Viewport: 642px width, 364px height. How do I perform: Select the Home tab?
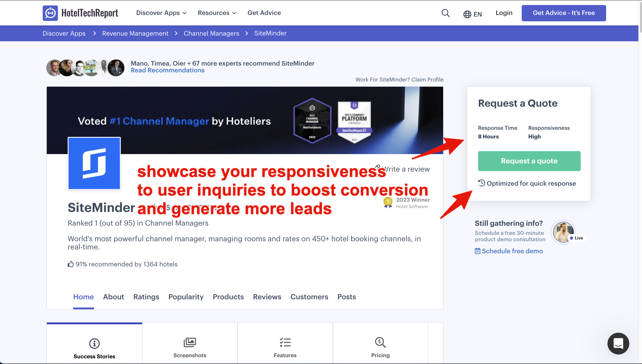(84, 297)
